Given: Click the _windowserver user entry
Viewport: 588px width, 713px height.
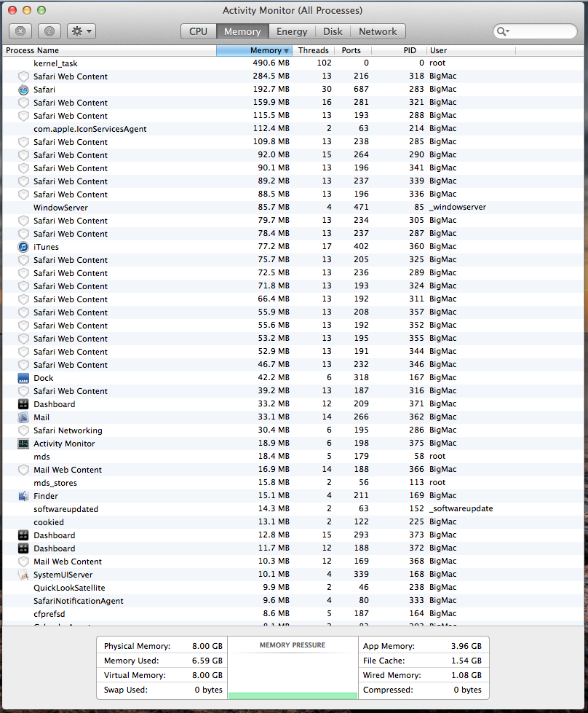Looking at the screenshot, I should pyautogui.click(x=458, y=207).
